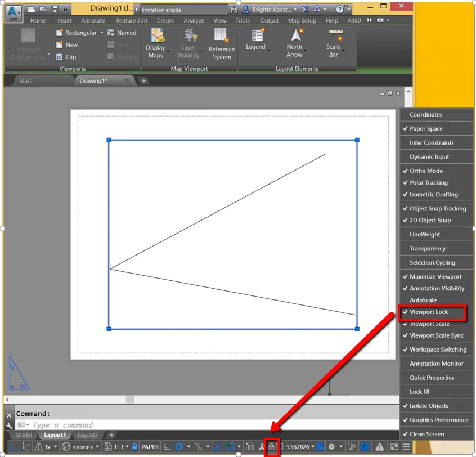Image resolution: width=476 pixels, height=457 pixels.
Task: Open the Layout2 tab
Action: [88, 434]
